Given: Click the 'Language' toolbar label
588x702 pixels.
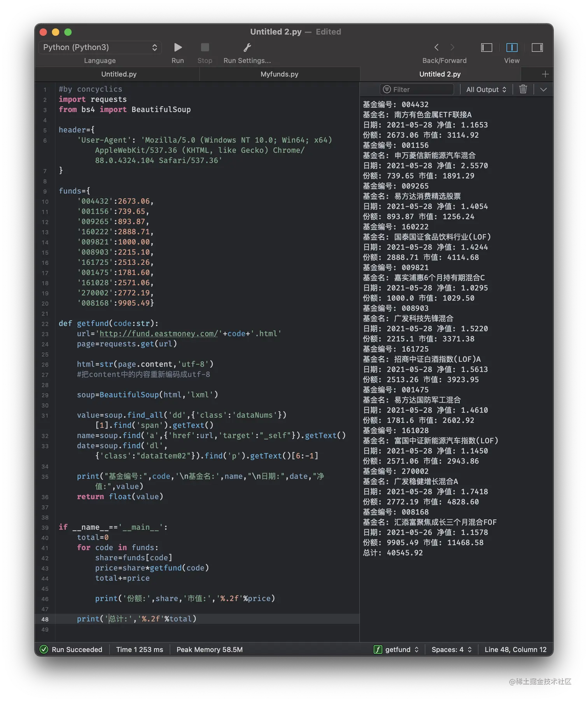Looking at the screenshot, I should pyautogui.click(x=100, y=61).
